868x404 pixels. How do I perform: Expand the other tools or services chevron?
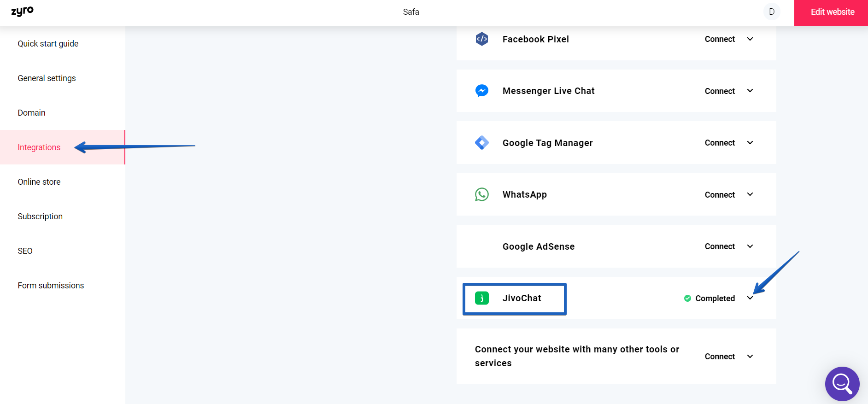point(750,357)
